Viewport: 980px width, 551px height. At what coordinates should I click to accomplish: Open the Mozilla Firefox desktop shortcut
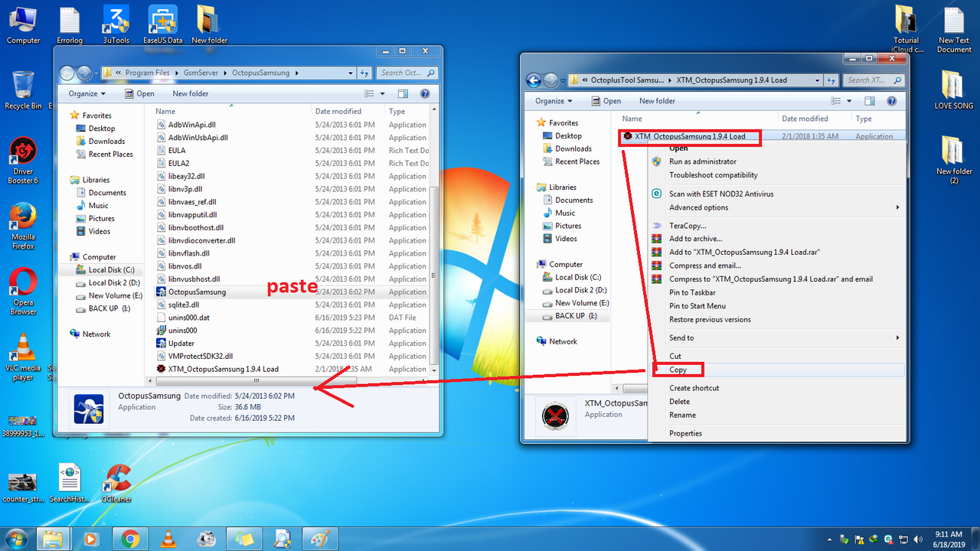tap(23, 226)
